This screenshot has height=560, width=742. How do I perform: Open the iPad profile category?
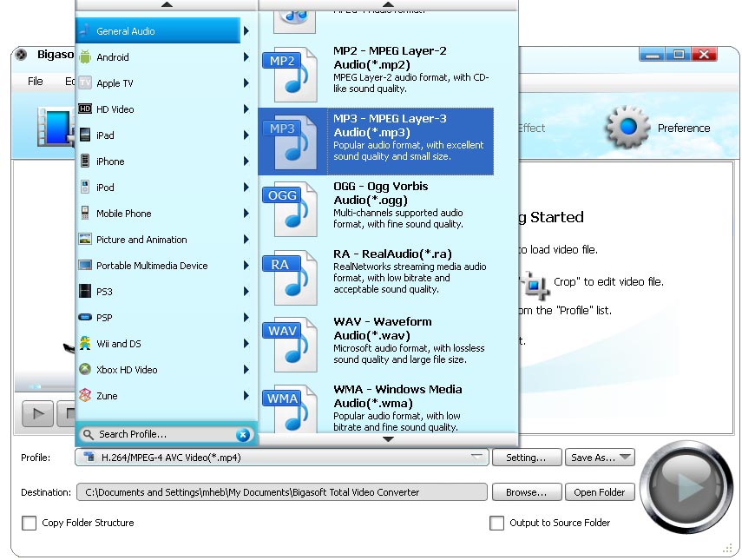click(x=164, y=135)
